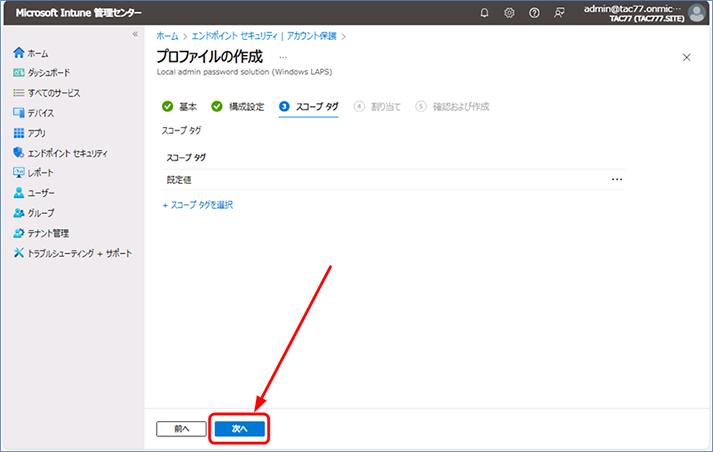Viewport: 713px width, 452px height.
Task: Open settings gear icon in header
Action: pyautogui.click(x=509, y=13)
